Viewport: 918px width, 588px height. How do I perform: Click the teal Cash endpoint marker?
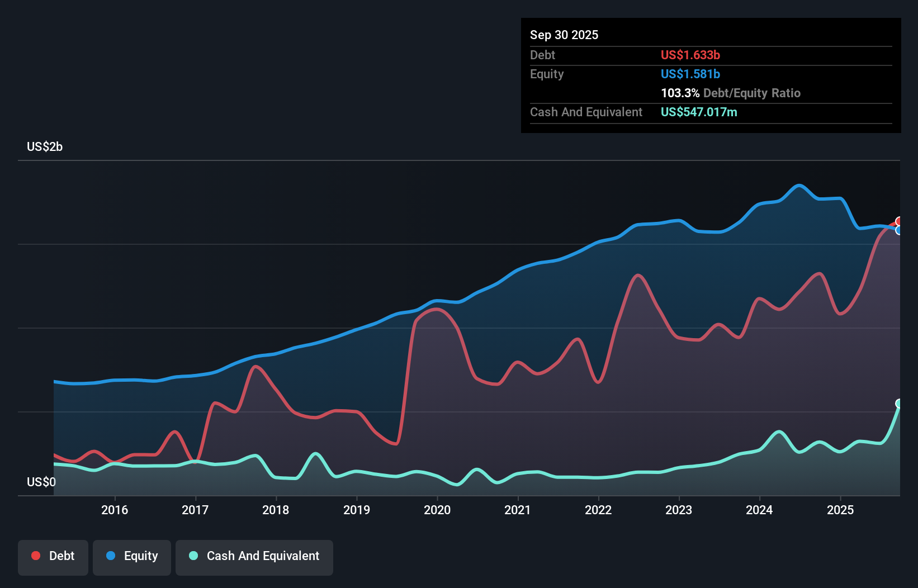(900, 404)
